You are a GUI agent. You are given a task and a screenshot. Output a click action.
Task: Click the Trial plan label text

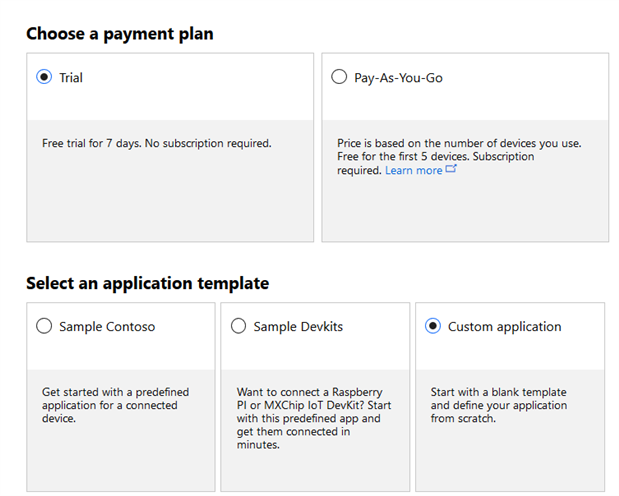(71, 77)
